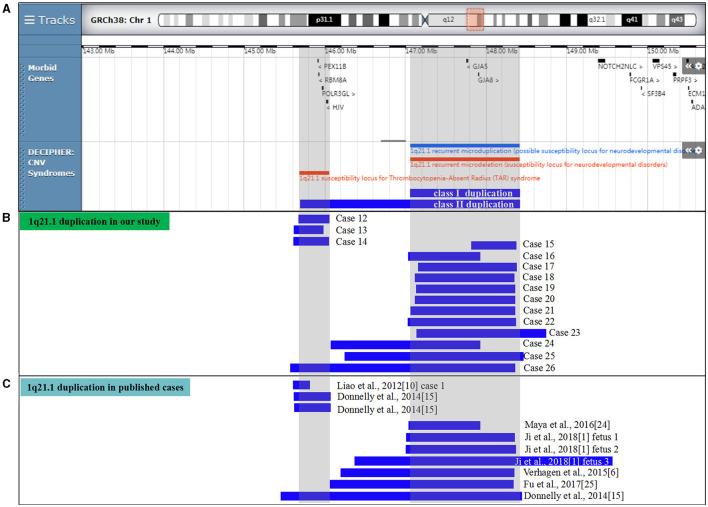
Task: Collapse CNV Syndromes track controls chevron
Action: pyautogui.click(x=688, y=150)
